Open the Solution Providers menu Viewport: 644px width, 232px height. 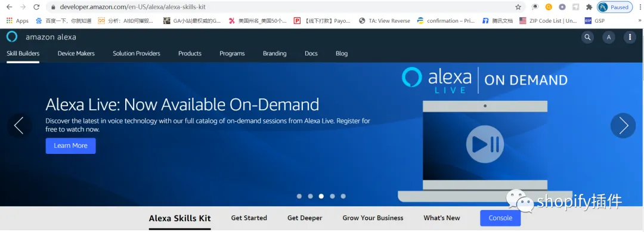click(x=137, y=54)
